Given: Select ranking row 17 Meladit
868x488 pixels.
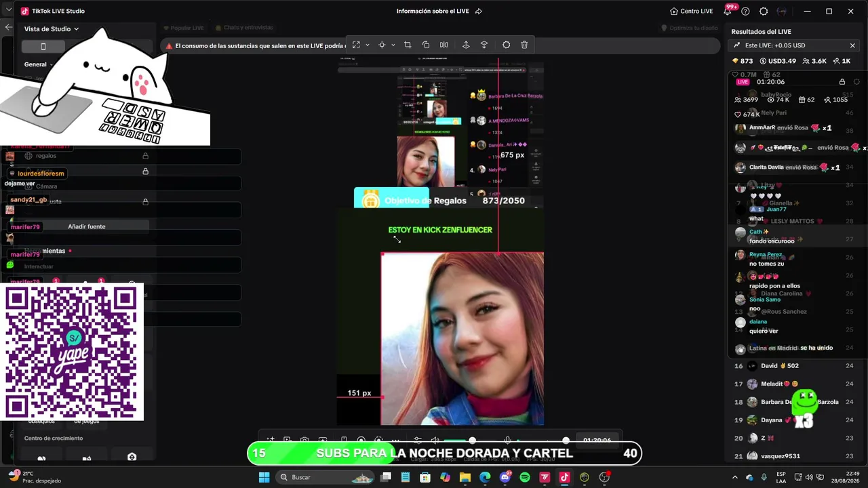Looking at the screenshot, I should click(x=794, y=384).
